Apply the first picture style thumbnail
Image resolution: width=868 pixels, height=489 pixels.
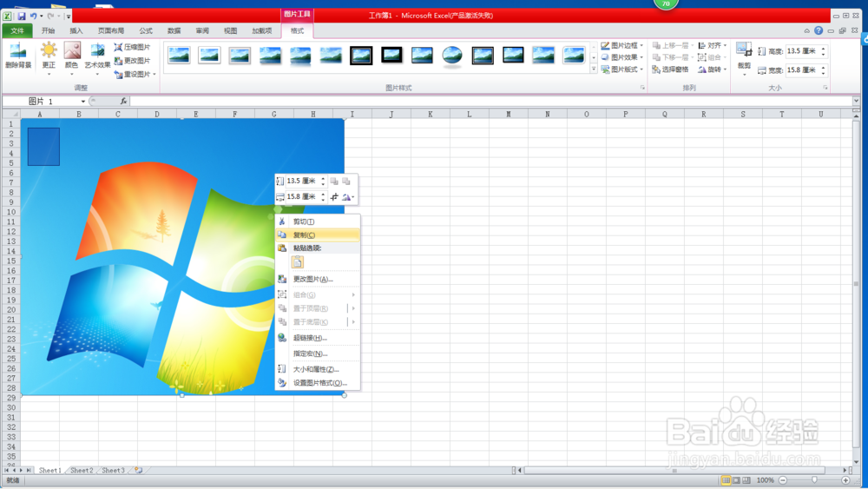coord(179,56)
